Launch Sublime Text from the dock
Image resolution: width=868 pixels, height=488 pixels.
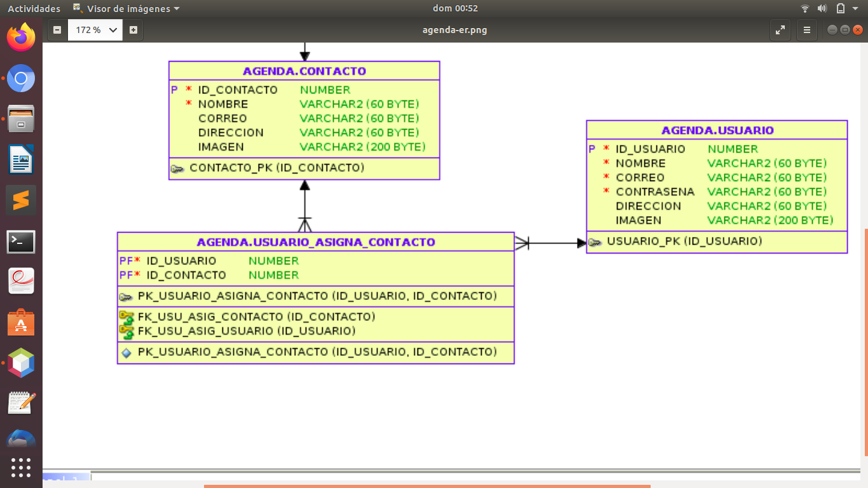(x=21, y=200)
